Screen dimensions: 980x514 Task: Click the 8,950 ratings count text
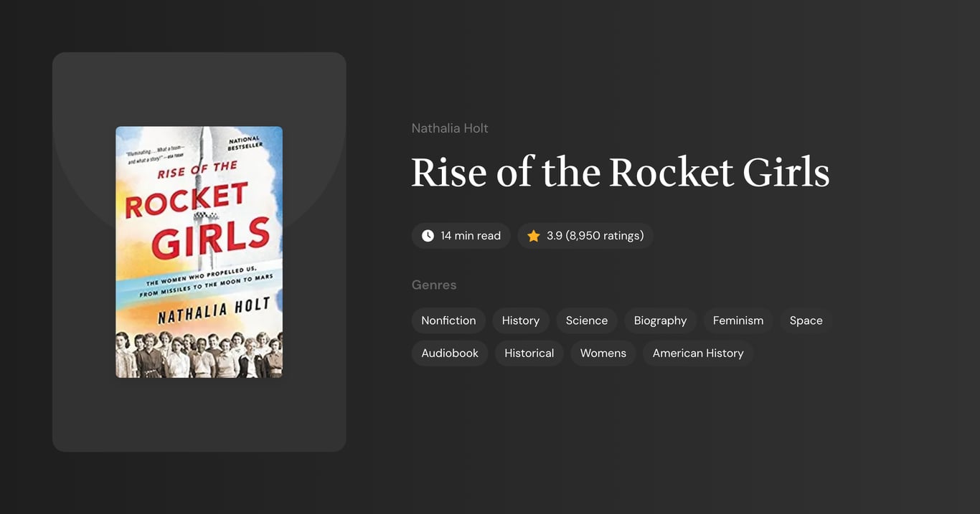(x=603, y=235)
